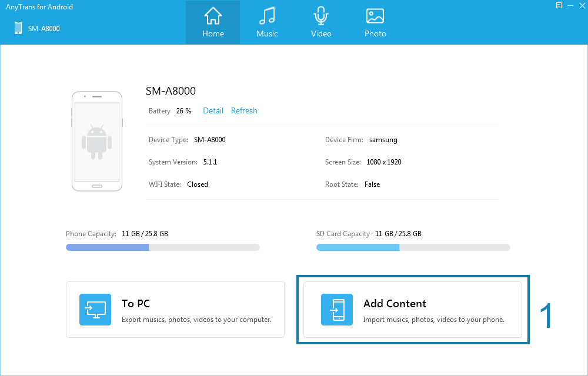Click the microphone icon above Video
This screenshot has height=376, width=588.
point(321,16)
